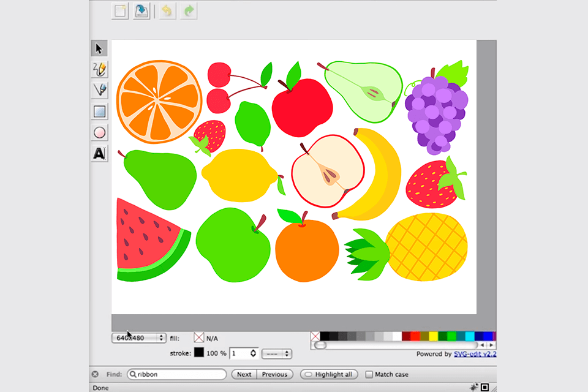The height and width of the screenshot is (392, 588).
Task: Select the Rectangle tool
Action: [x=99, y=111]
